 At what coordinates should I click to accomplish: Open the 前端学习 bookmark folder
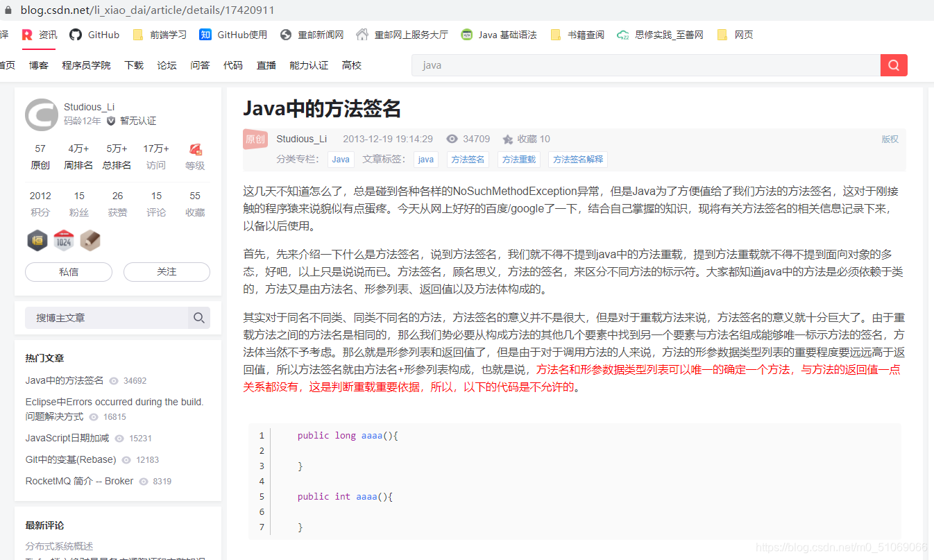pos(160,35)
